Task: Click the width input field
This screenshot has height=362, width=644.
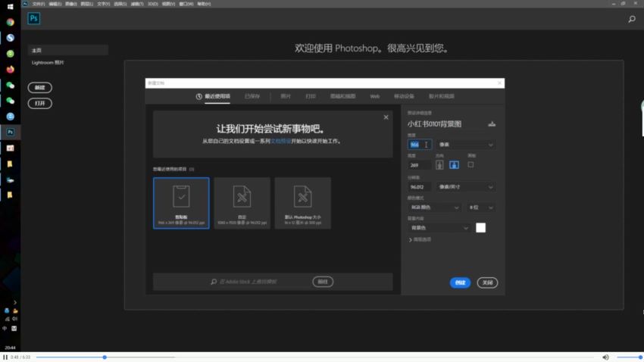Action: 419,145
